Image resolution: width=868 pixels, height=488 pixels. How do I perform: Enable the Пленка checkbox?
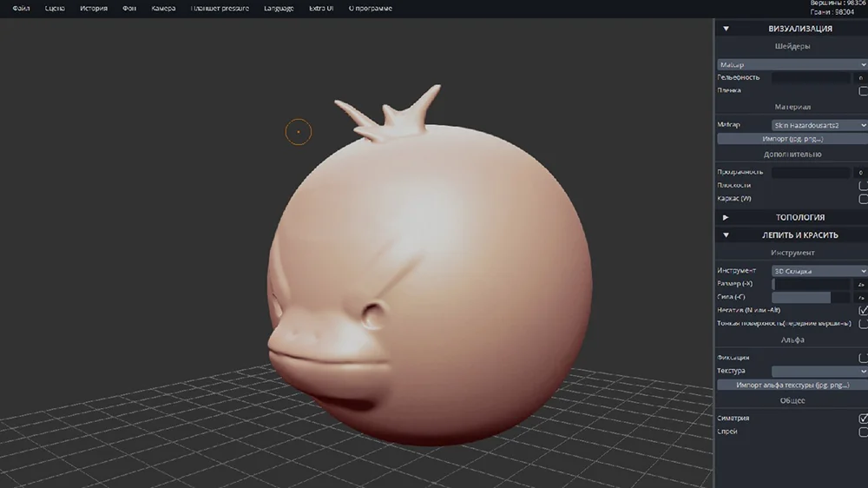863,90
